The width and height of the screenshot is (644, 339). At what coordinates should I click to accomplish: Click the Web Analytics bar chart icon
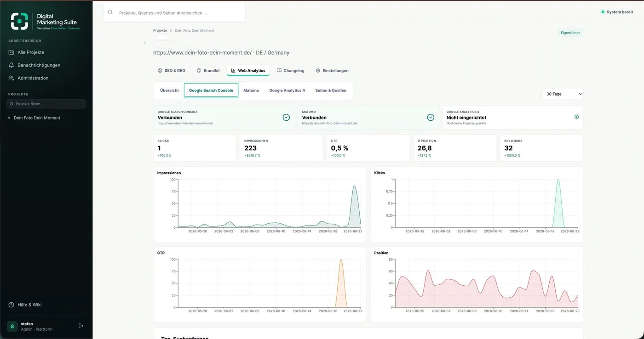point(233,71)
